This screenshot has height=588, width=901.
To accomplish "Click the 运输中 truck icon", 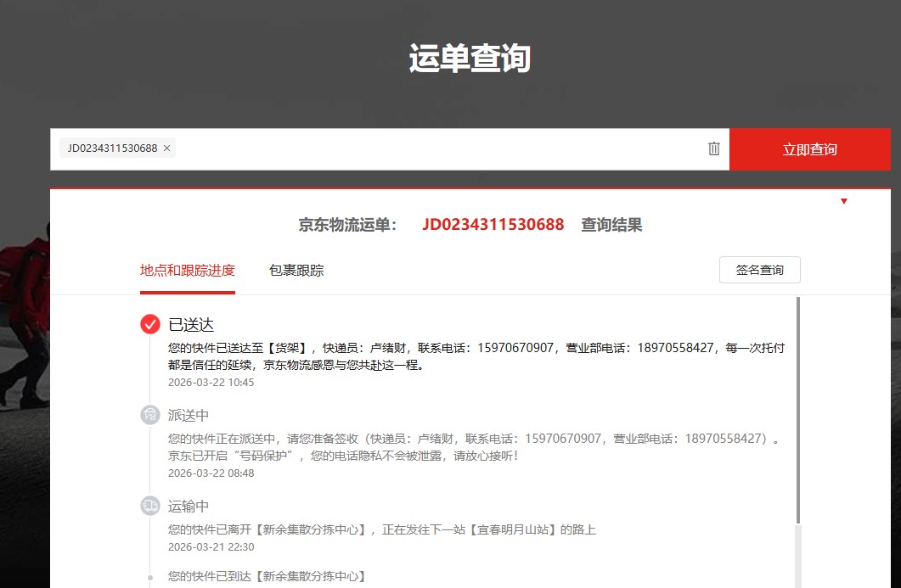I will tap(150, 506).
